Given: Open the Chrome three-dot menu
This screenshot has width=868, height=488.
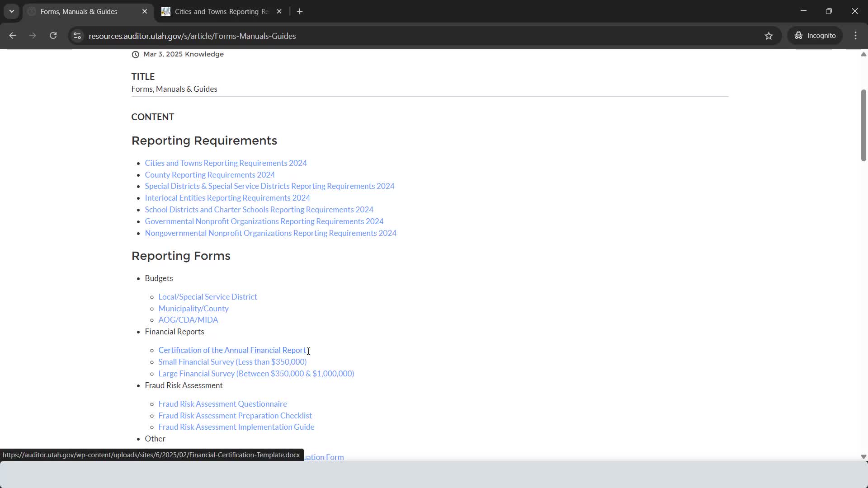Looking at the screenshot, I should point(855,36).
